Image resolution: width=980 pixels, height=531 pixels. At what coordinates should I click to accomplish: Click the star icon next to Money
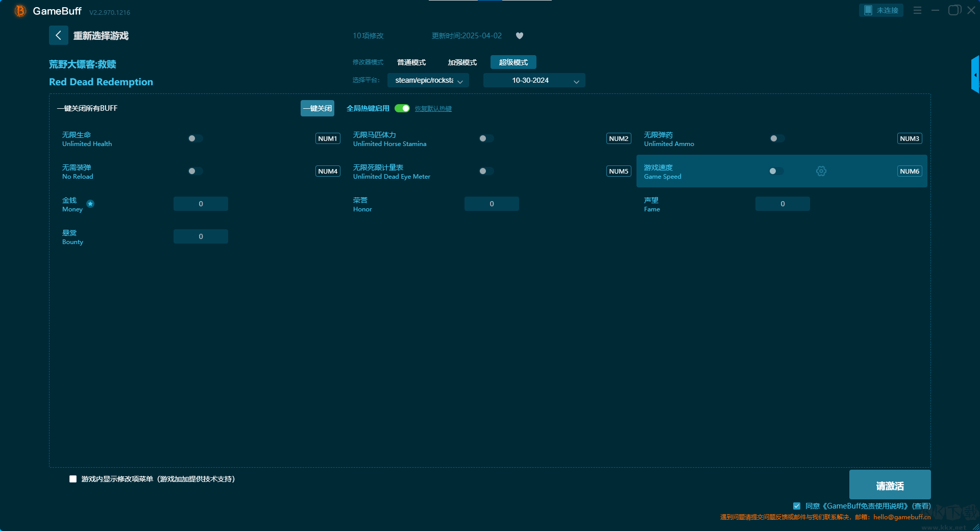(x=90, y=204)
